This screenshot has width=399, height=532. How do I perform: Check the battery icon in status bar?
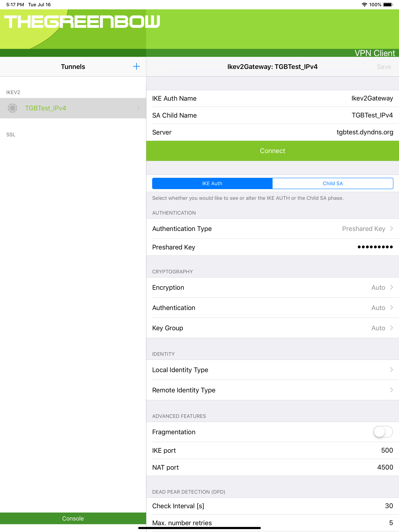pyautogui.click(x=388, y=4)
